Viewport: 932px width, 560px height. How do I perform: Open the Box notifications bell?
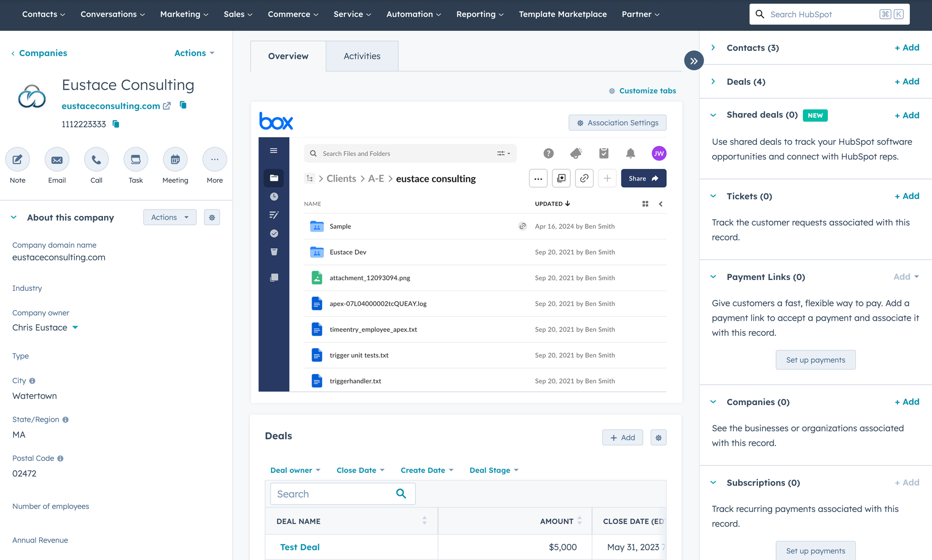point(630,153)
